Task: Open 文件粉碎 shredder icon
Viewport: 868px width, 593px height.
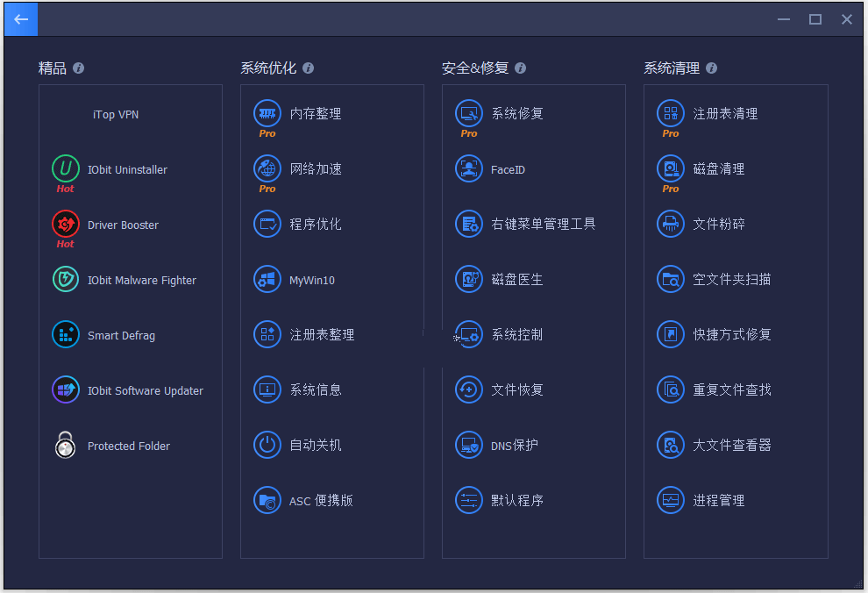Action: click(x=671, y=224)
